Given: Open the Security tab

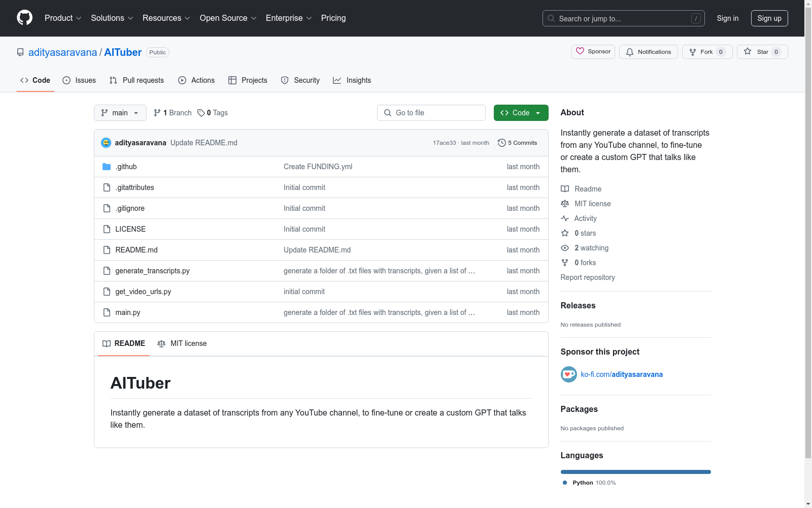Looking at the screenshot, I should pyautogui.click(x=300, y=80).
